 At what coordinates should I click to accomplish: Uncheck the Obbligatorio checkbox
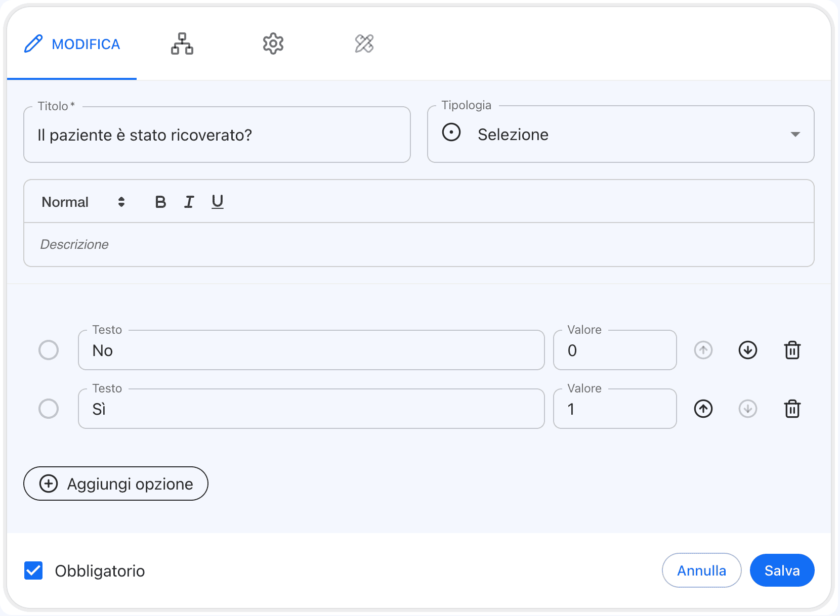[33, 570]
